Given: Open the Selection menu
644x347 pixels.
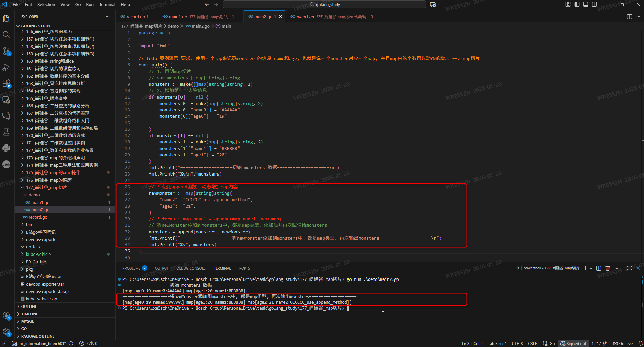Looking at the screenshot, I should pos(46,4).
